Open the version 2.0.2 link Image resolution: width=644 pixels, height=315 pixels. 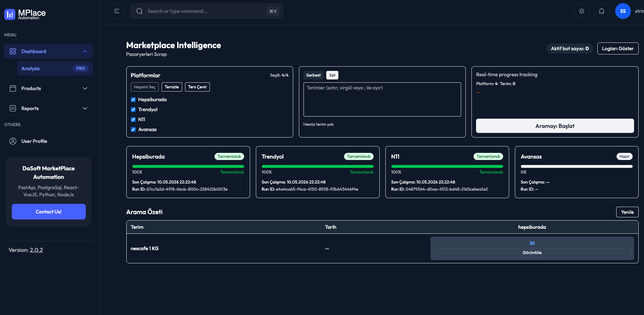[36, 250]
